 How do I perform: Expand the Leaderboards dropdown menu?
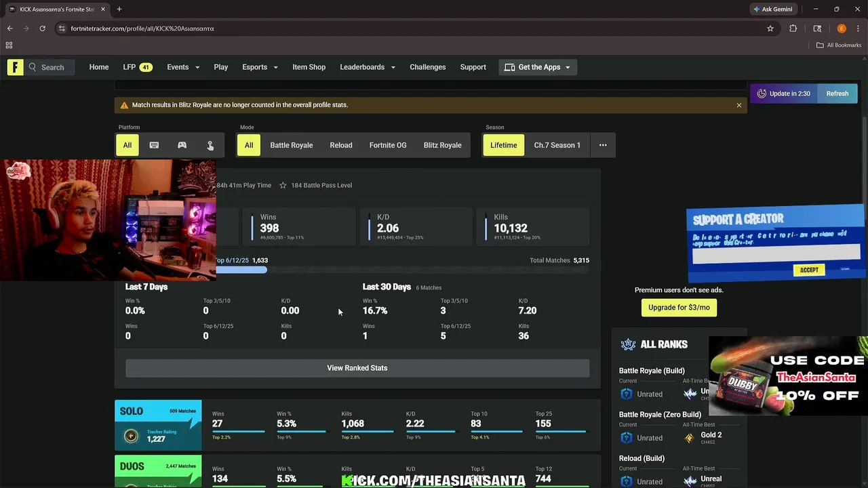(368, 67)
